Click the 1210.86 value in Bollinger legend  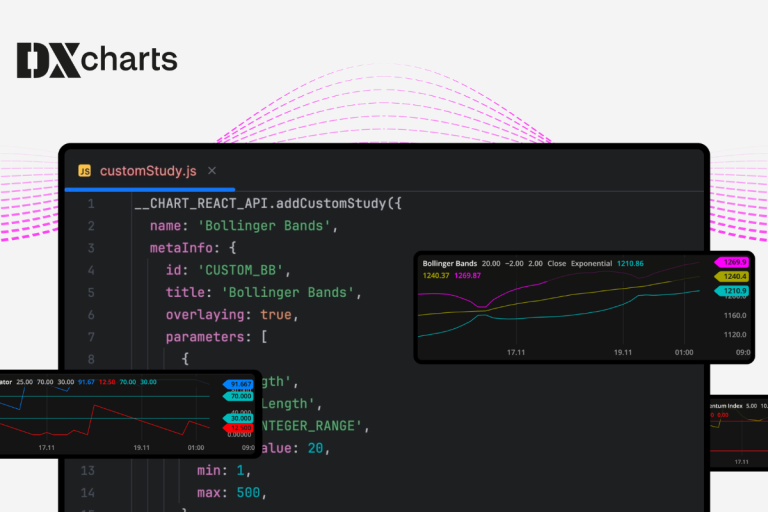tap(630, 264)
